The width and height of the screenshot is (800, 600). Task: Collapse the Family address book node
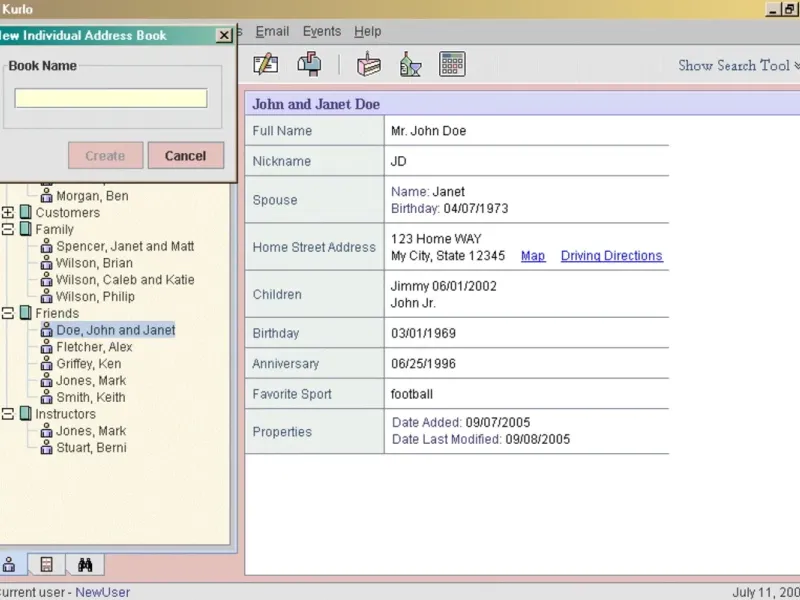8,229
